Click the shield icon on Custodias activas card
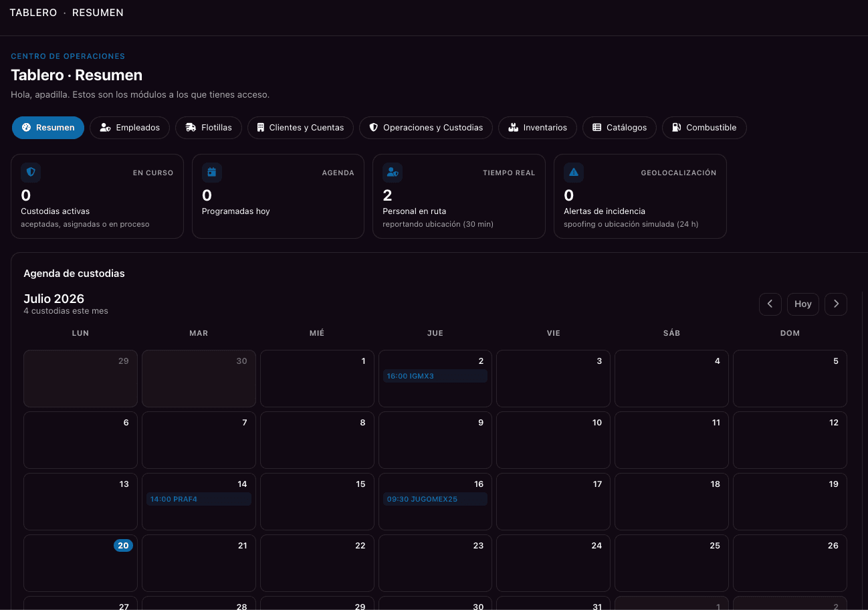This screenshot has height=610, width=868. [31, 173]
